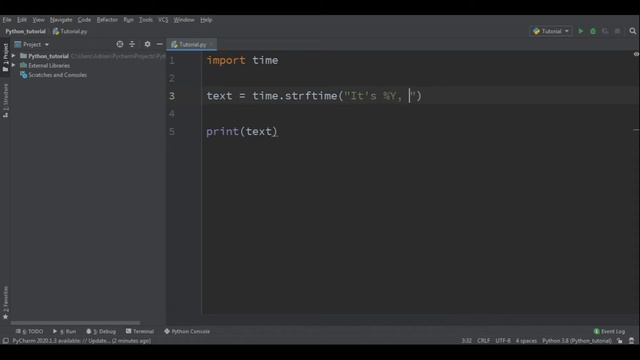Open Project panel gear settings

[147, 44]
